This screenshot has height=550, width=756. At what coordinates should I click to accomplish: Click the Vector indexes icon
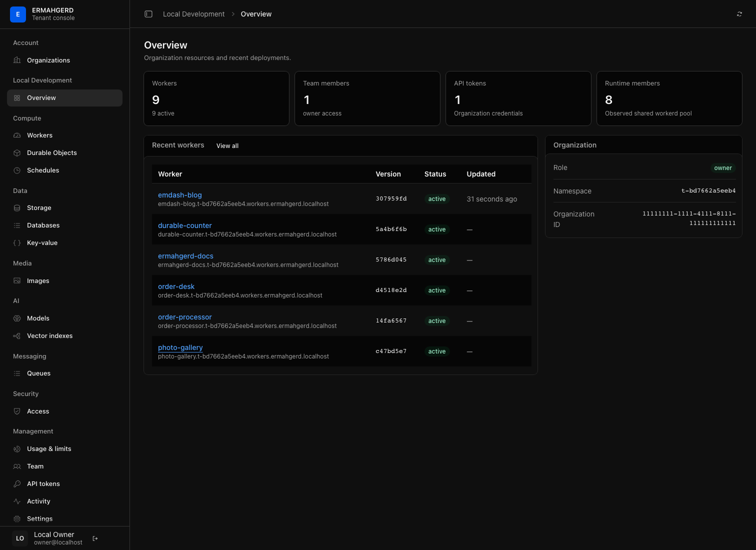(17, 336)
